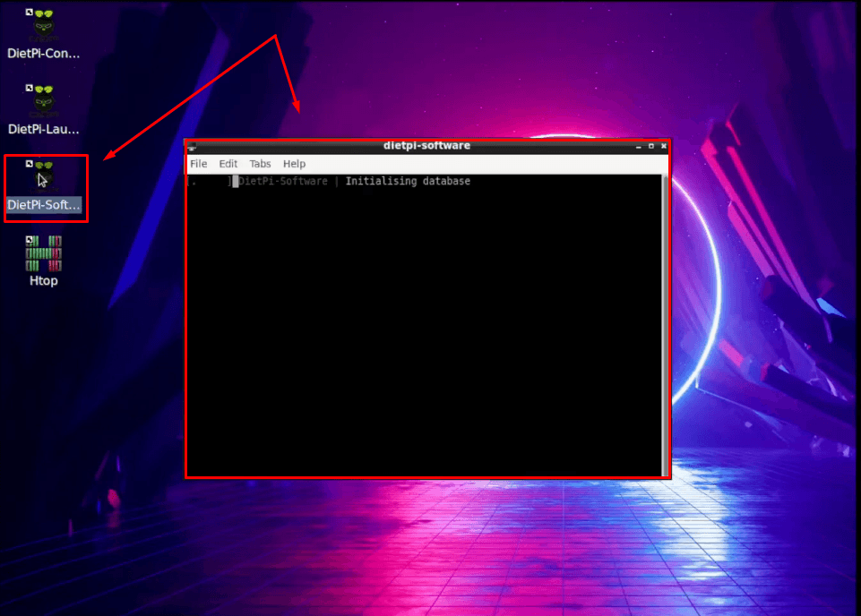Select the 'DietPi-Con...' desktop label
Screen dimensions: 861x616
click(x=43, y=53)
